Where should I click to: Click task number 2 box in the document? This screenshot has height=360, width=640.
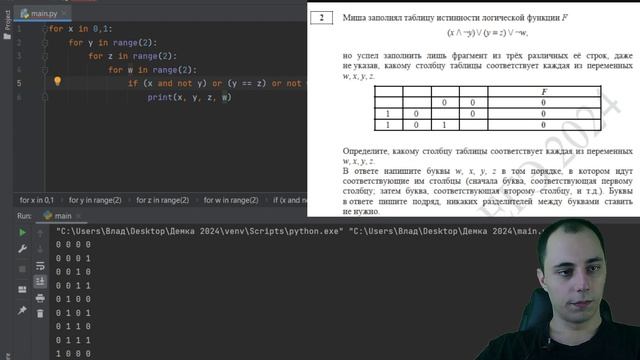pyautogui.click(x=321, y=18)
